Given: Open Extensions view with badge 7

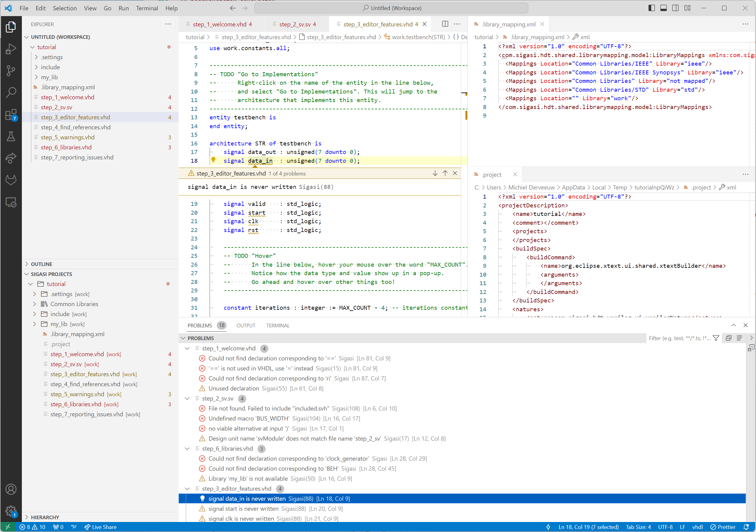Looking at the screenshot, I should pyautogui.click(x=11, y=115).
